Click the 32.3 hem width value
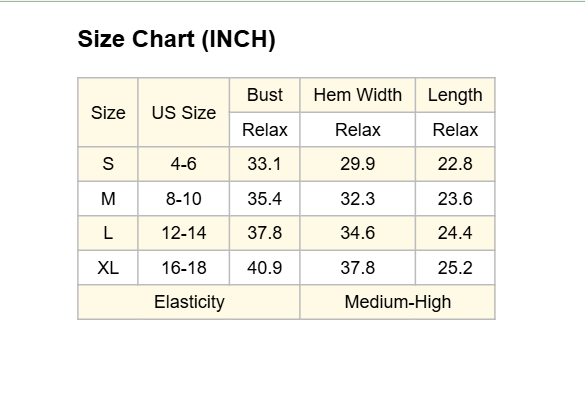 pos(357,198)
